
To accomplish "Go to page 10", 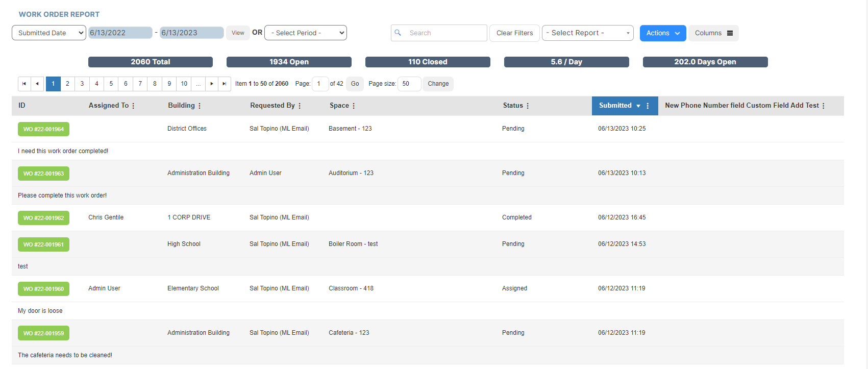I will pos(184,84).
